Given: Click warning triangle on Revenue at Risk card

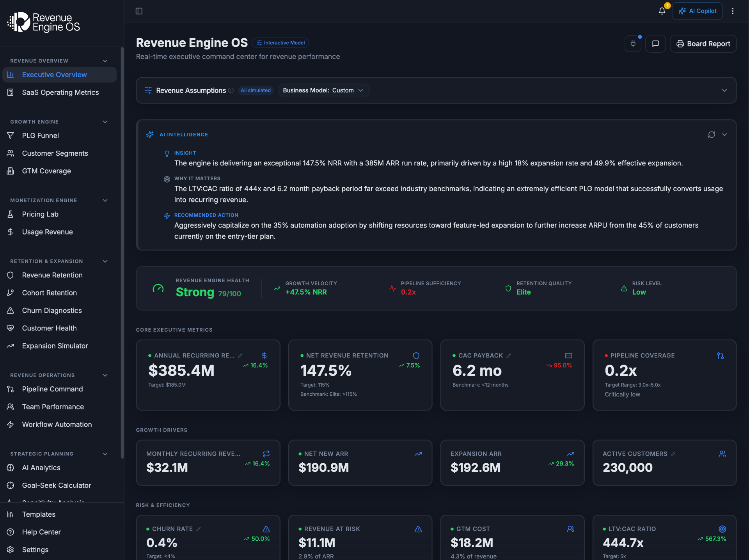Looking at the screenshot, I should [x=418, y=529].
